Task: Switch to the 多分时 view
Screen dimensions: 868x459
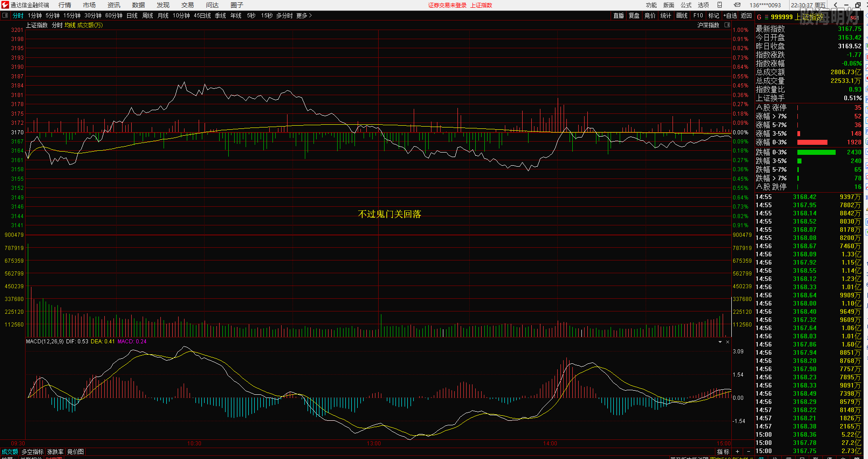Action: (x=284, y=15)
